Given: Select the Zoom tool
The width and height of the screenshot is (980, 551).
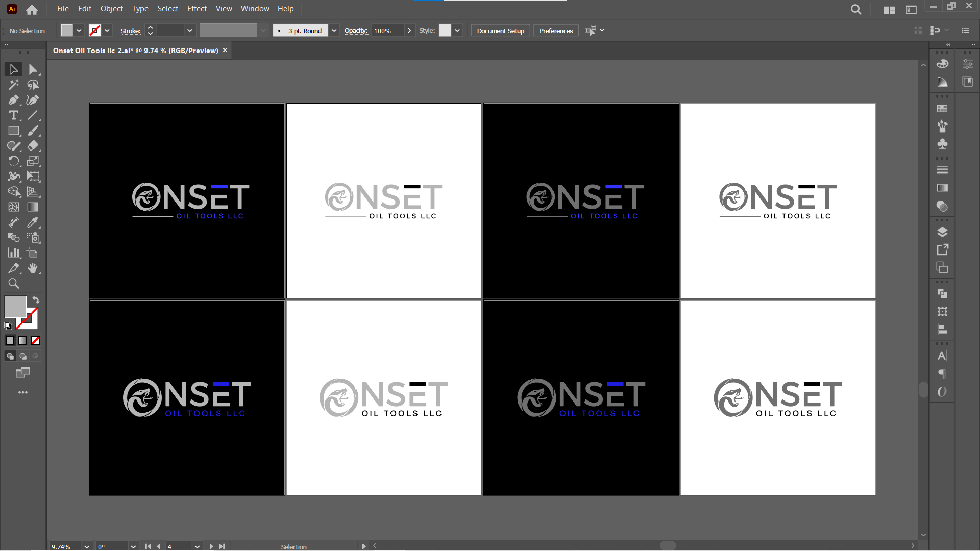Looking at the screenshot, I should point(14,284).
